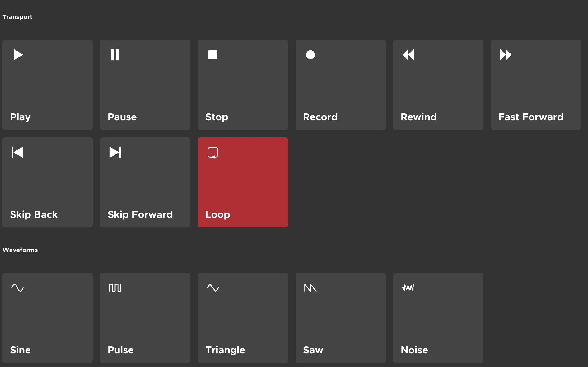Click the Rewind double-arrow icon
The width and height of the screenshot is (588, 367).
point(408,55)
